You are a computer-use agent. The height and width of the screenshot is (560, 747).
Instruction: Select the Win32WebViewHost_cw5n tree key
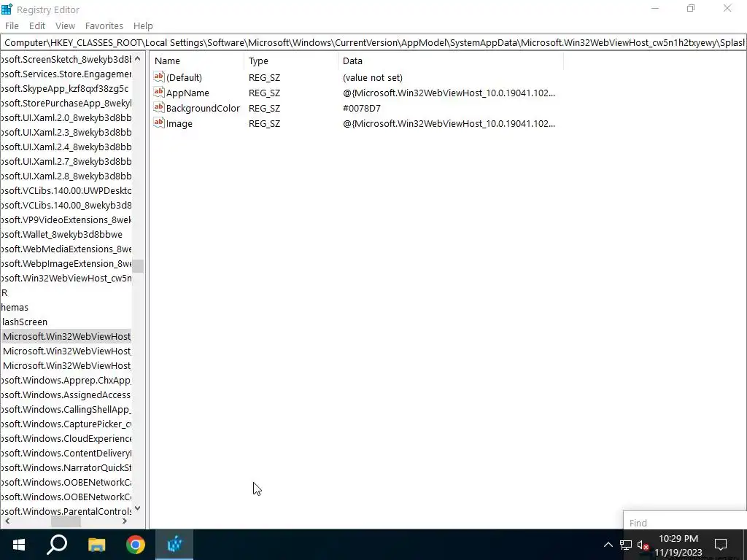(x=66, y=278)
